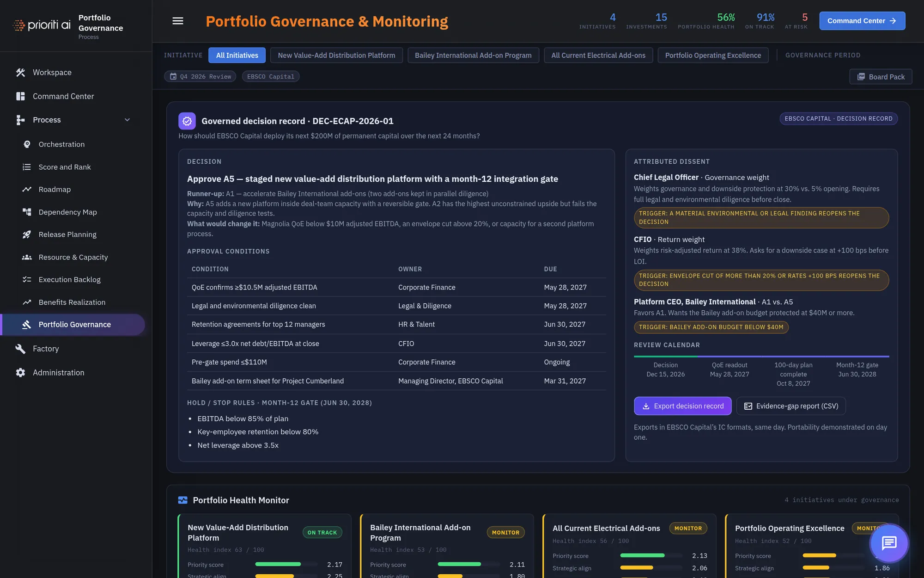Click the governed decision record badge icon
Screen dimensions: 924x578
pos(187,121)
